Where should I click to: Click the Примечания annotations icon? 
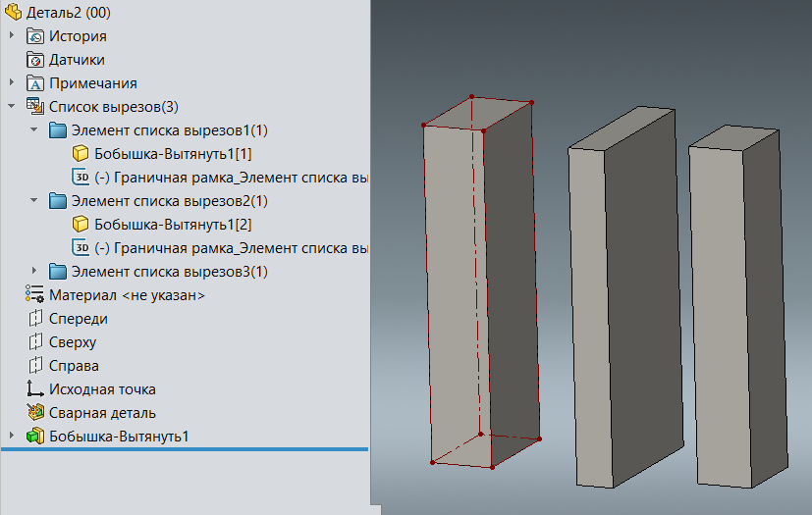[x=35, y=83]
